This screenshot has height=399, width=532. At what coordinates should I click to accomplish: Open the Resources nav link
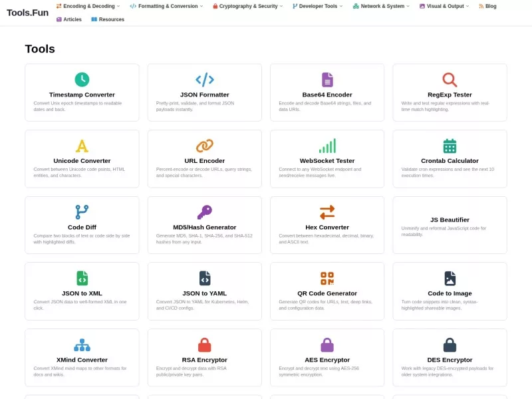pos(111,19)
